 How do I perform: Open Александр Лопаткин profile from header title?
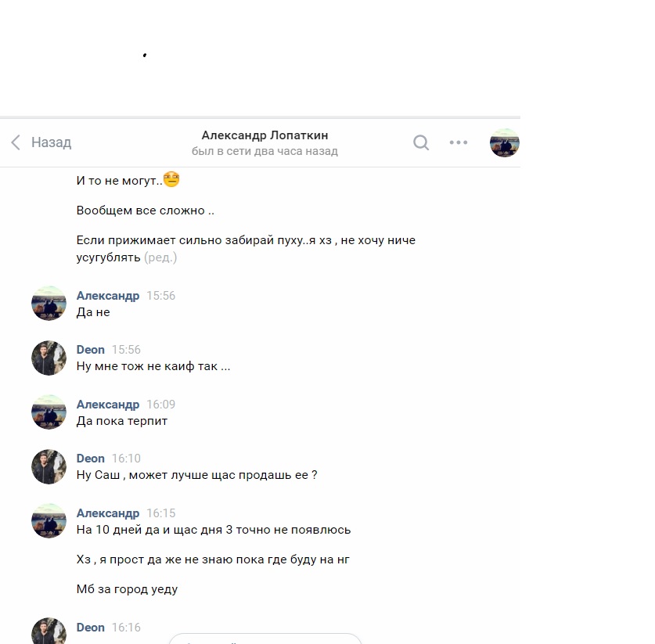pos(265,135)
